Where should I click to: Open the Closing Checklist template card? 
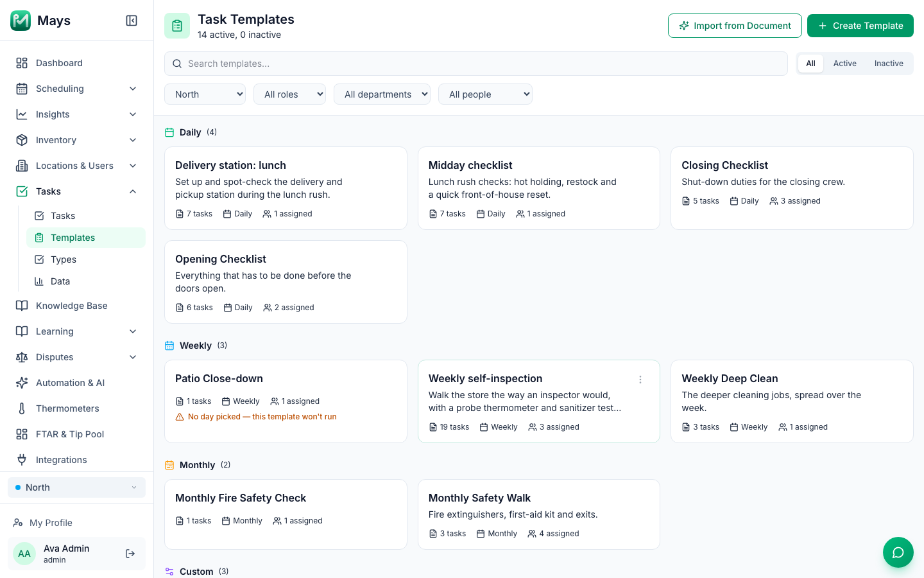(792, 188)
